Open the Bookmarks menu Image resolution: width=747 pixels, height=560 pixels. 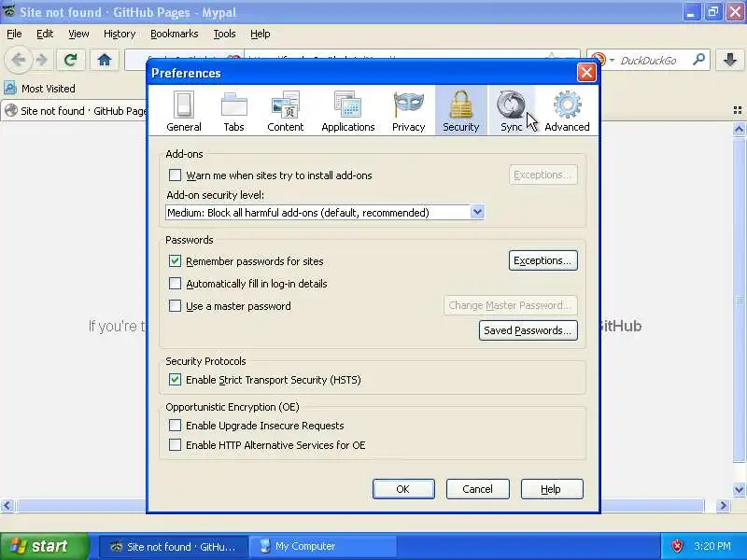point(175,34)
